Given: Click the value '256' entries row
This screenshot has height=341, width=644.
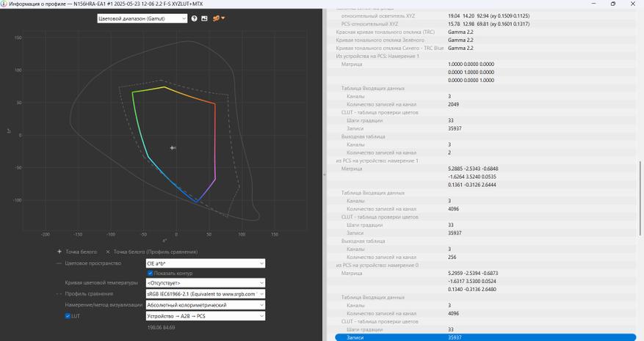Looking at the screenshot, I should (x=485, y=257).
